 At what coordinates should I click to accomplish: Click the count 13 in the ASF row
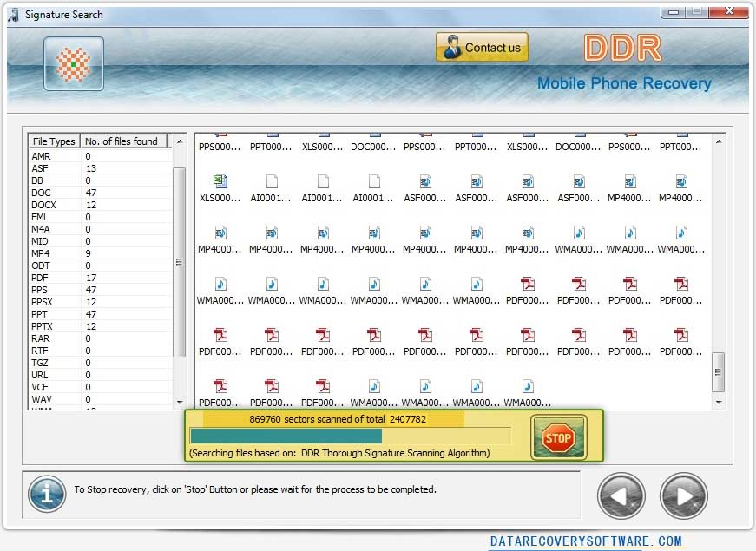point(90,168)
